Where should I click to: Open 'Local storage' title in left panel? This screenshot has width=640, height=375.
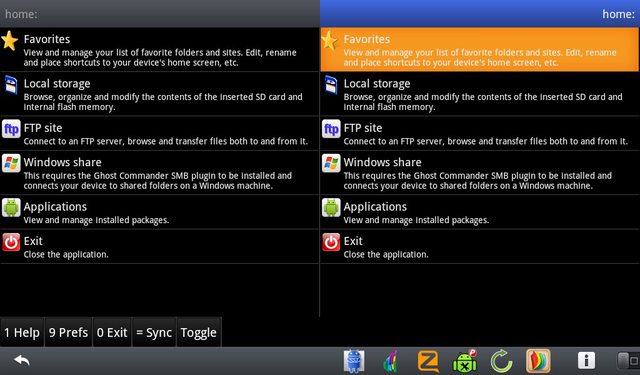click(x=57, y=84)
